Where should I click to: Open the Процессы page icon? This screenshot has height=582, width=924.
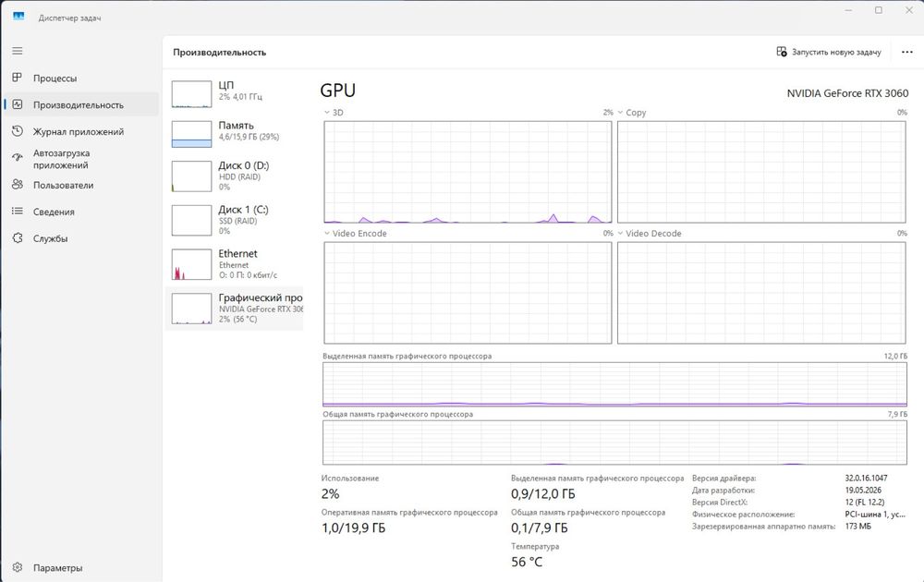point(17,78)
